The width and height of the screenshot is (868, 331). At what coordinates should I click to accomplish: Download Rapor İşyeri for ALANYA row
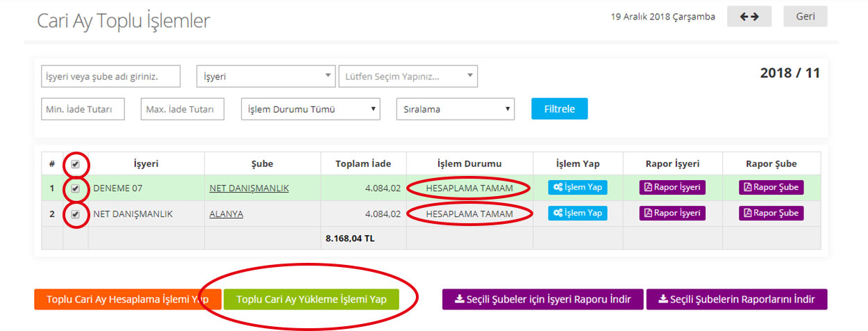point(672,213)
